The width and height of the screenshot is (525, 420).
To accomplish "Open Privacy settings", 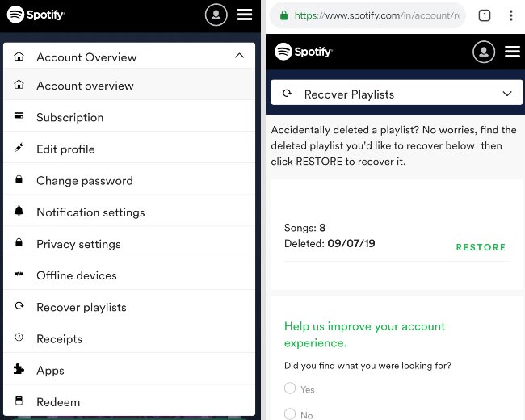I will tap(129, 243).
